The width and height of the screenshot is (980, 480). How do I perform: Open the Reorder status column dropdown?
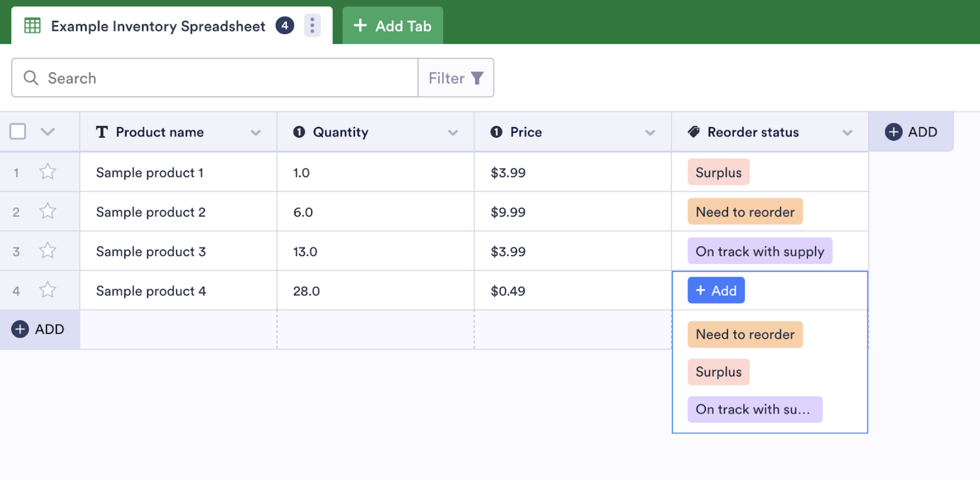point(847,133)
